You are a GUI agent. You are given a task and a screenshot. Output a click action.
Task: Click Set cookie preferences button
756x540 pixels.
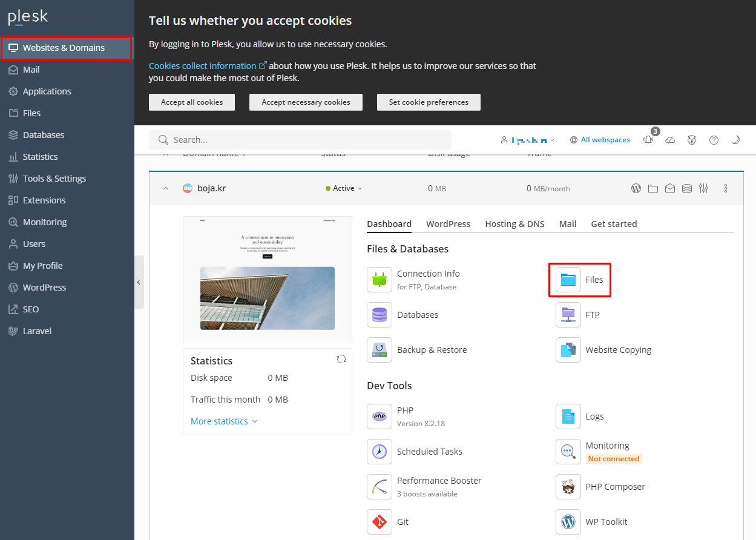click(429, 102)
